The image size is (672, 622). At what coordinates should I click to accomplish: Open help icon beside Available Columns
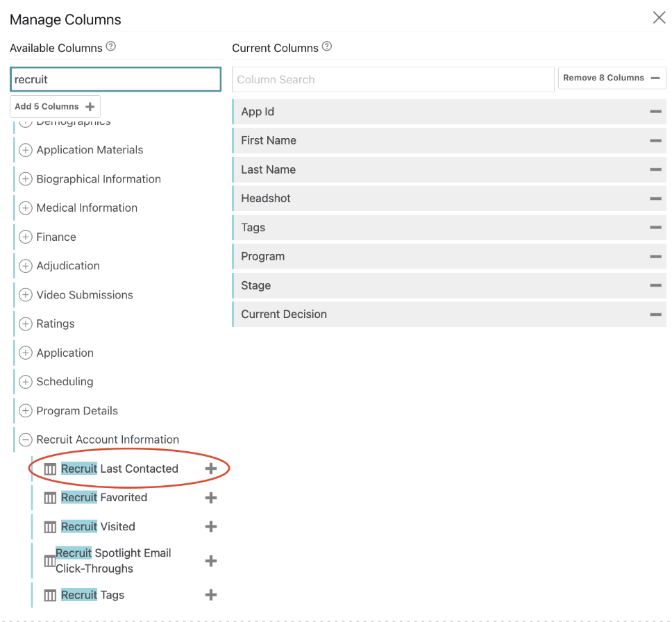coord(110,47)
